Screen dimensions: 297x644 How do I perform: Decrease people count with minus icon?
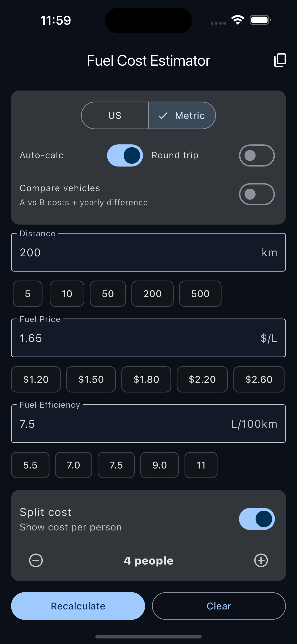[36, 560]
